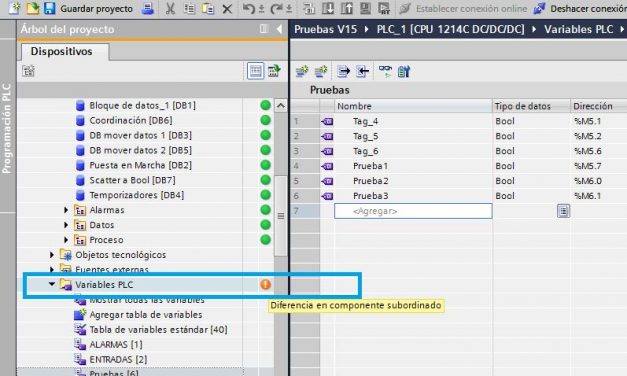Expand the Proceso folder
The image size is (627, 376).
66,240
